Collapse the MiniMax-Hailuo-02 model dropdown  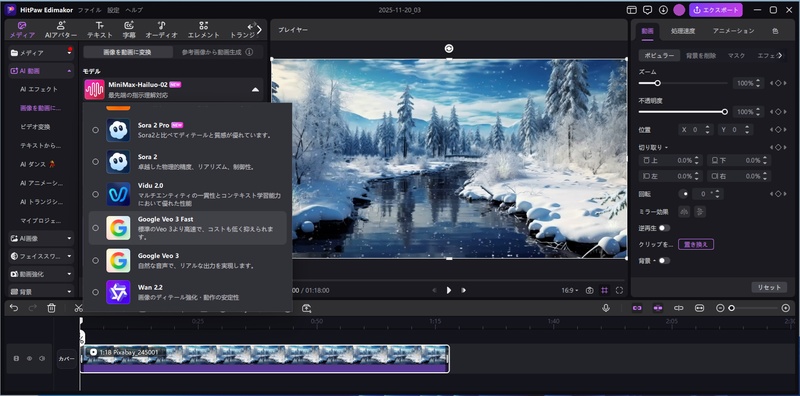pyautogui.click(x=255, y=90)
